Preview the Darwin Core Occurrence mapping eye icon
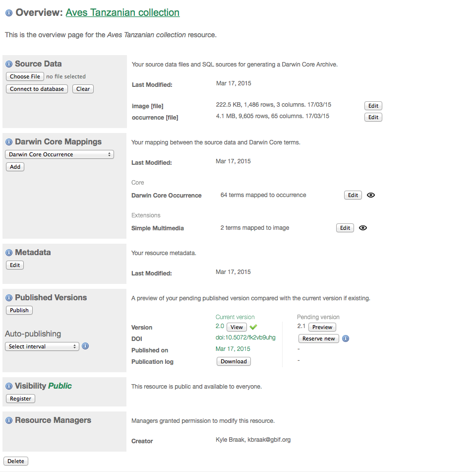Viewport: 476px width, 472px height. pyautogui.click(x=370, y=195)
